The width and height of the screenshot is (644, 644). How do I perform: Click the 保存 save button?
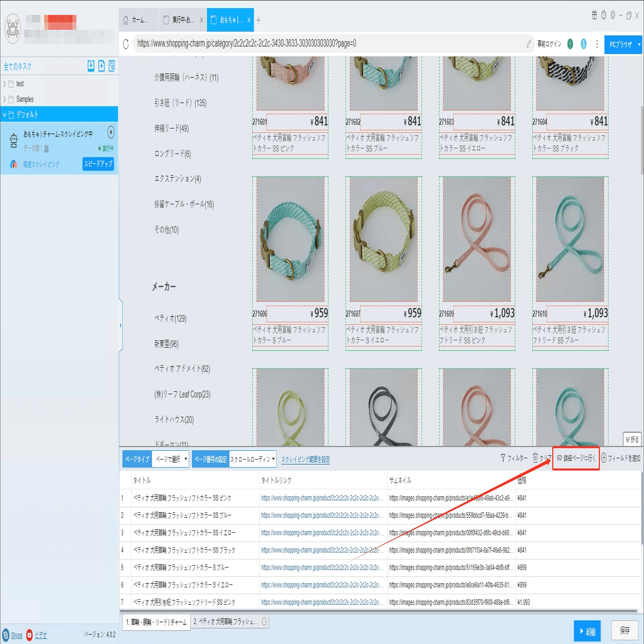pyautogui.click(x=625, y=630)
